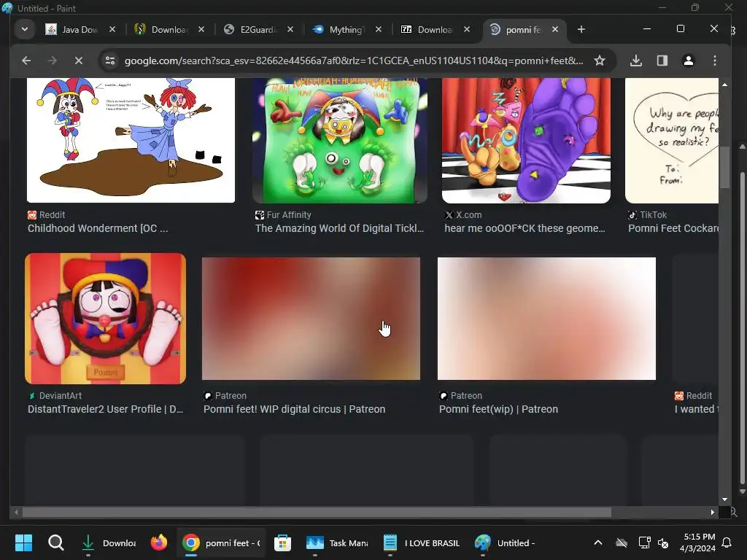The width and height of the screenshot is (747, 560).
Task: Open a new browser tab
Action: click(x=581, y=29)
